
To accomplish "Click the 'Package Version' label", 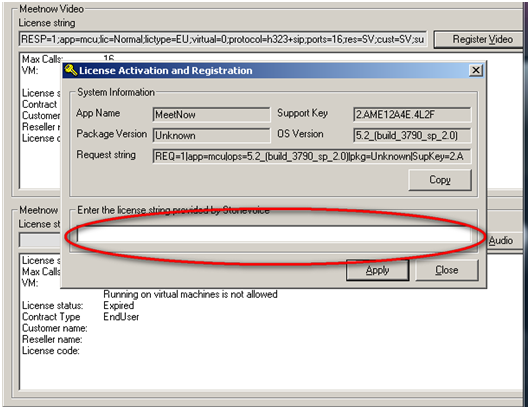I will (x=112, y=134).
